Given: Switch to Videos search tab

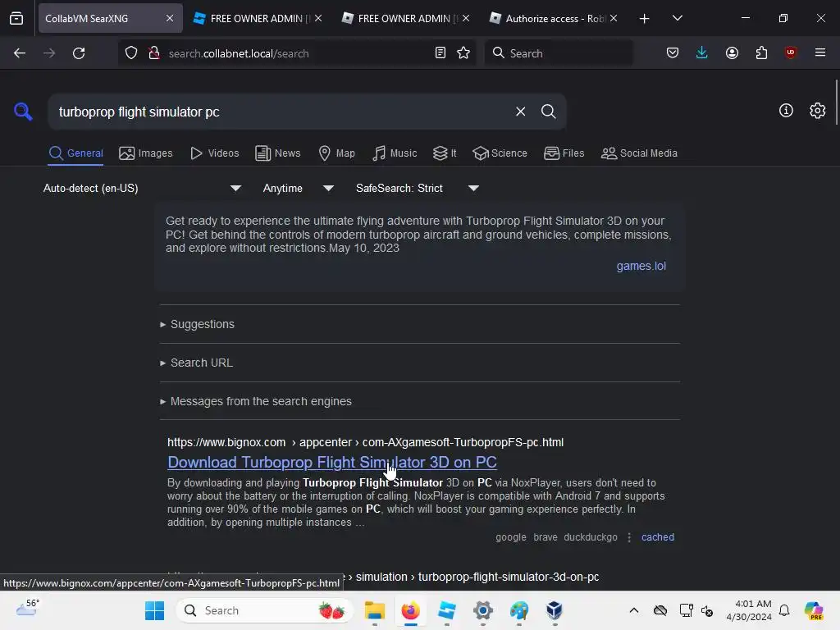Looking at the screenshot, I should tap(214, 153).
